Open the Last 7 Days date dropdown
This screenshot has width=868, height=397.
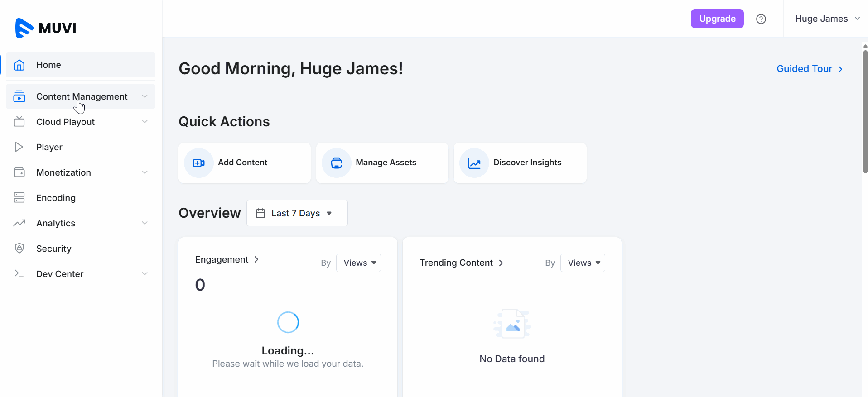point(297,213)
